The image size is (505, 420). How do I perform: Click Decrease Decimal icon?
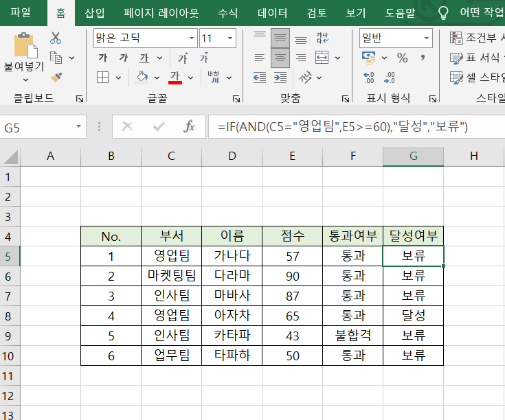point(390,78)
